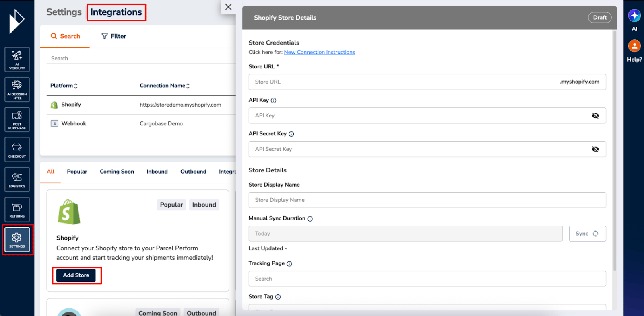
Task: Select the Popular tab
Action: click(x=77, y=172)
